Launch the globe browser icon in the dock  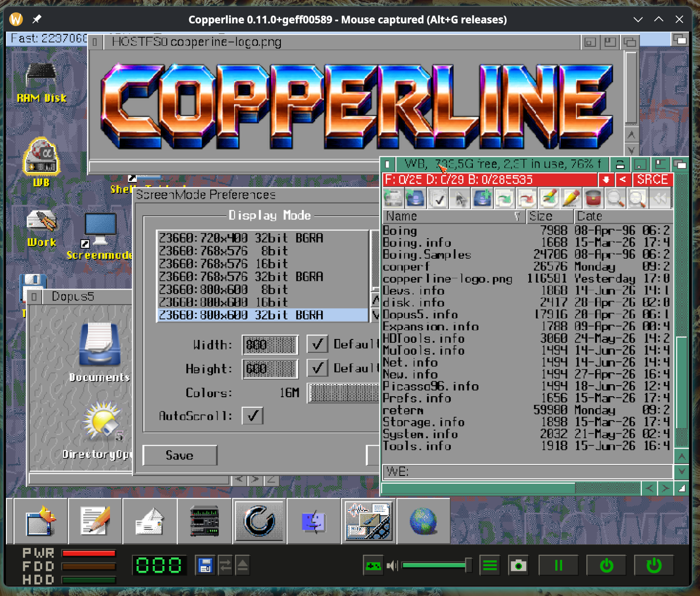click(423, 521)
